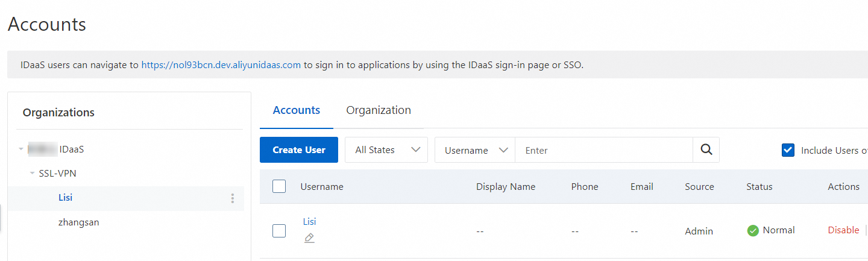
Task: Collapse the SSL-VPN tree node
Action: pos(33,174)
